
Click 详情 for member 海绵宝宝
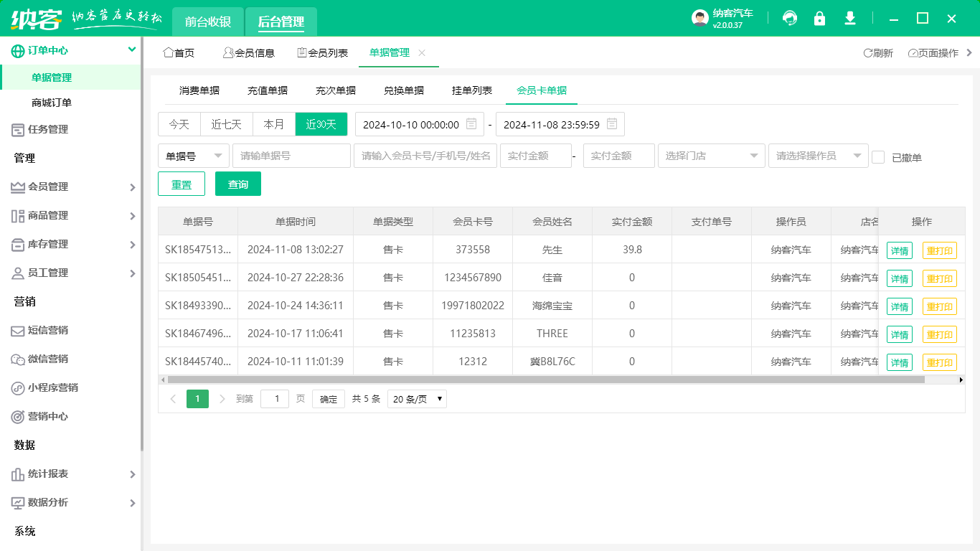[x=899, y=306]
